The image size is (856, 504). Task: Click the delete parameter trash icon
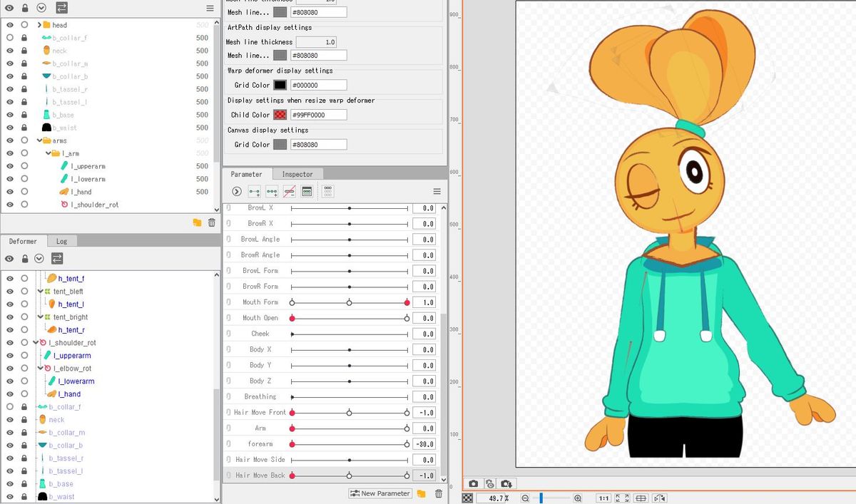point(439,493)
